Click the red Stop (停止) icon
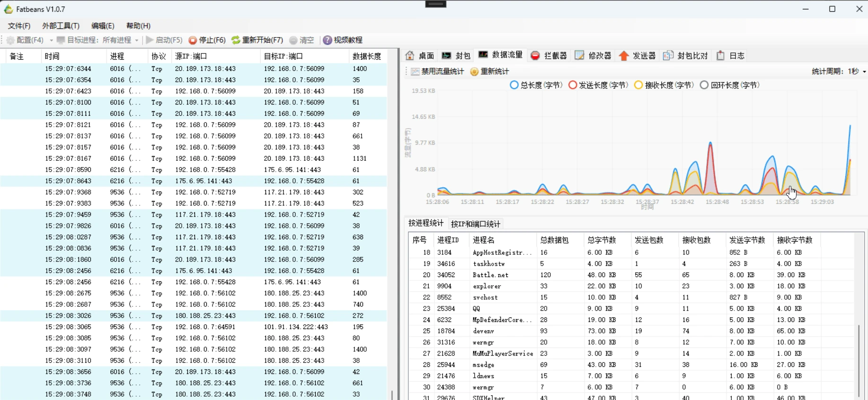This screenshot has width=868, height=400. point(193,40)
